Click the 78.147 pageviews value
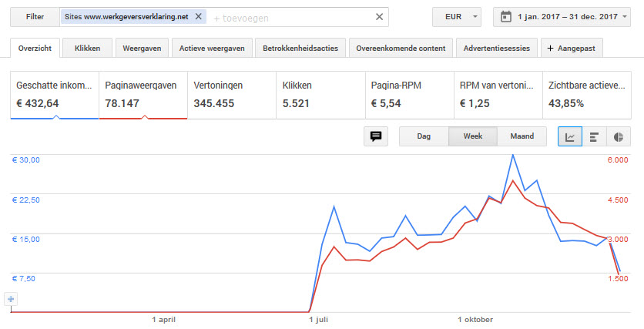644x329 pixels. pos(122,103)
